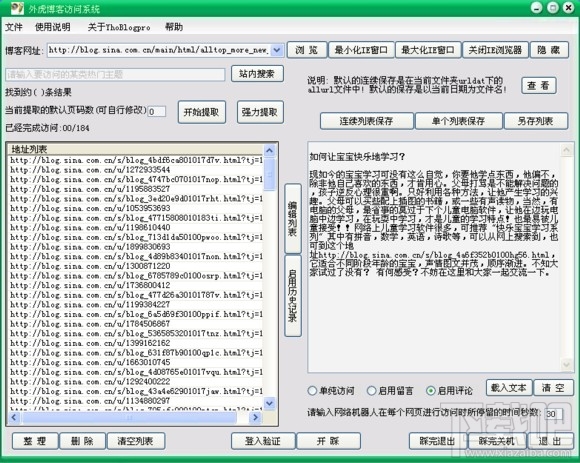Click the horizontal scrollbar thumb of address list

tap(129, 418)
